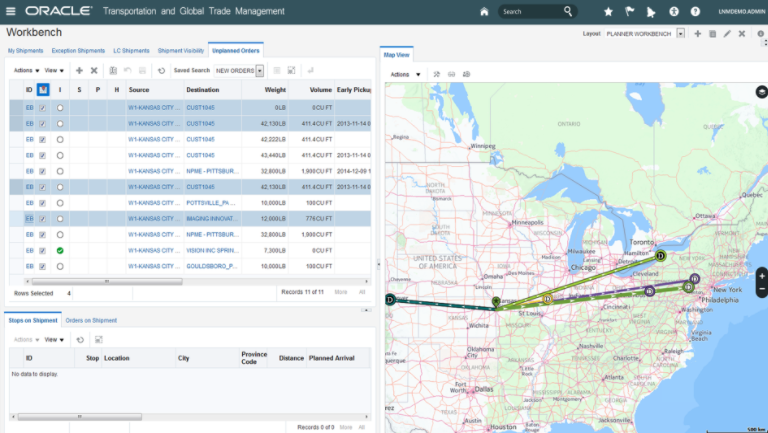Viewport: 768px width, 433px height.
Task: Refresh the Unplanned Orders table
Action: tap(162, 71)
